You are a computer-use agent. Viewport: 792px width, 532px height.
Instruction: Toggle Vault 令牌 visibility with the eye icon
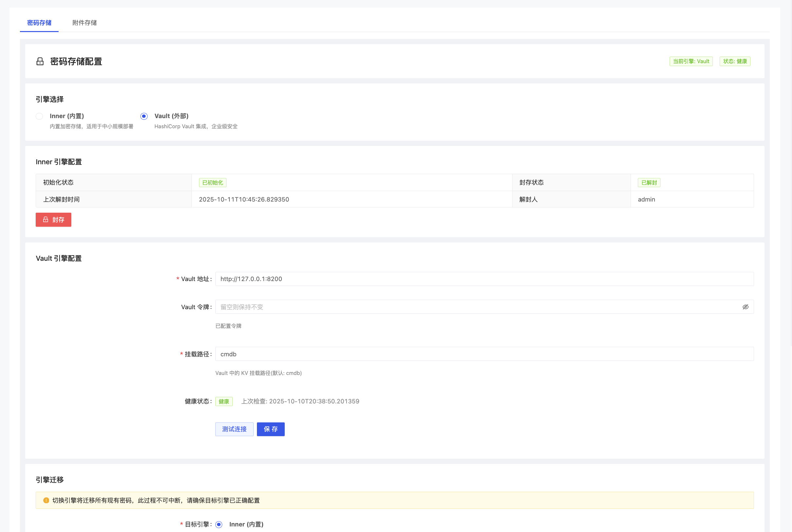point(746,306)
